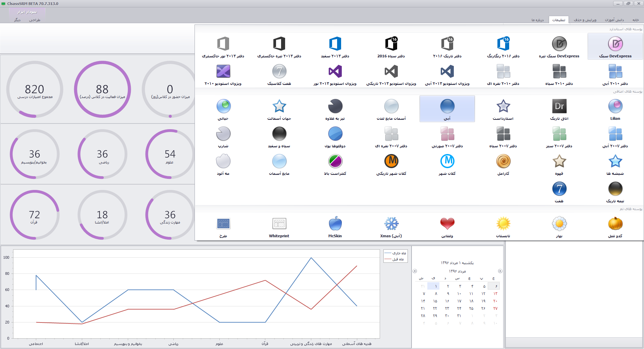Select the blue Seven skin
This screenshot has height=349, width=644.
tap(559, 192)
